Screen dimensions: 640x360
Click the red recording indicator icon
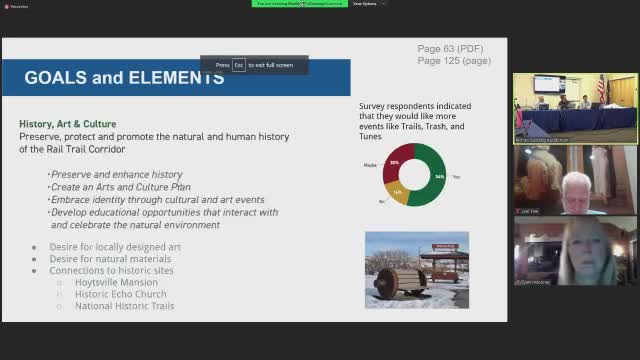6,7
